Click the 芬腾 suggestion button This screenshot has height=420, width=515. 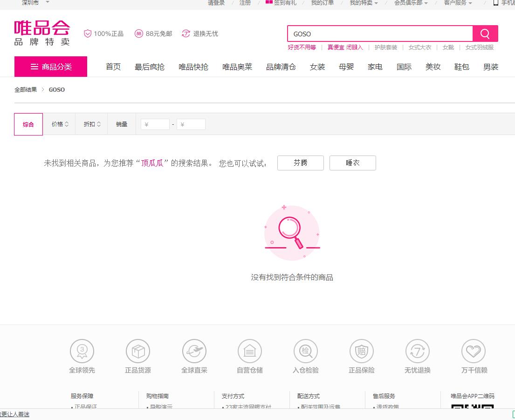point(301,163)
